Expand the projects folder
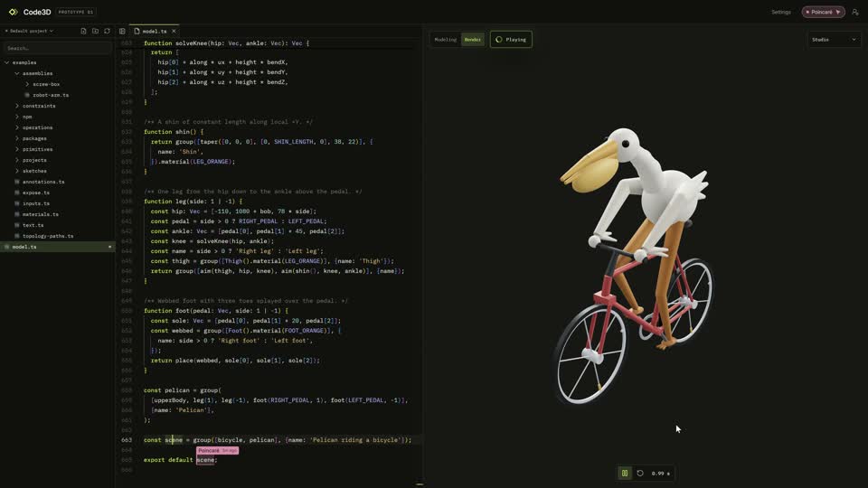The image size is (868, 488). [17, 160]
